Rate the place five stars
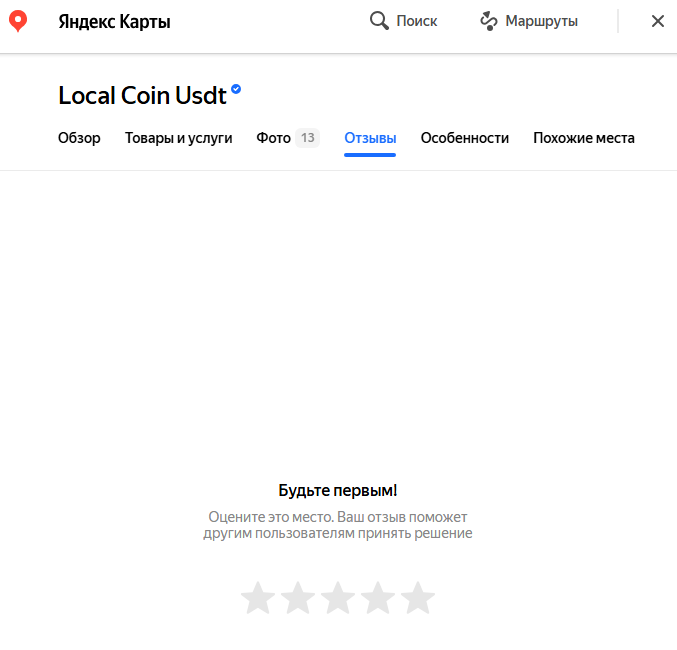The height and width of the screenshot is (650, 677). click(418, 598)
